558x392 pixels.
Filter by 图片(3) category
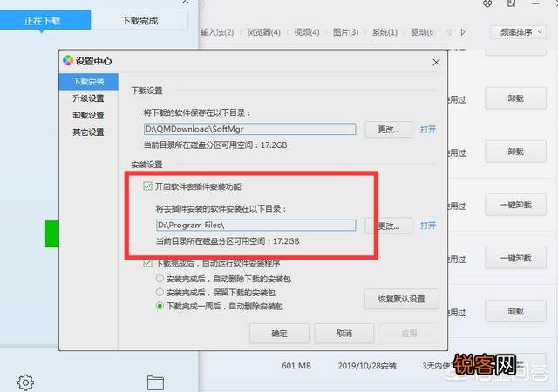click(345, 32)
